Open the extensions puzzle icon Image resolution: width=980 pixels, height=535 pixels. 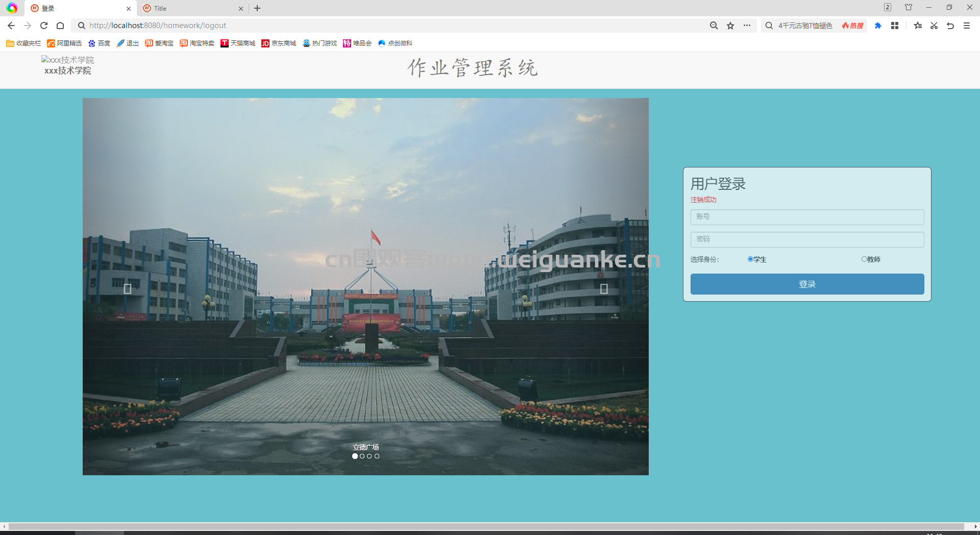pyautogui.click(x=878, y=26)
